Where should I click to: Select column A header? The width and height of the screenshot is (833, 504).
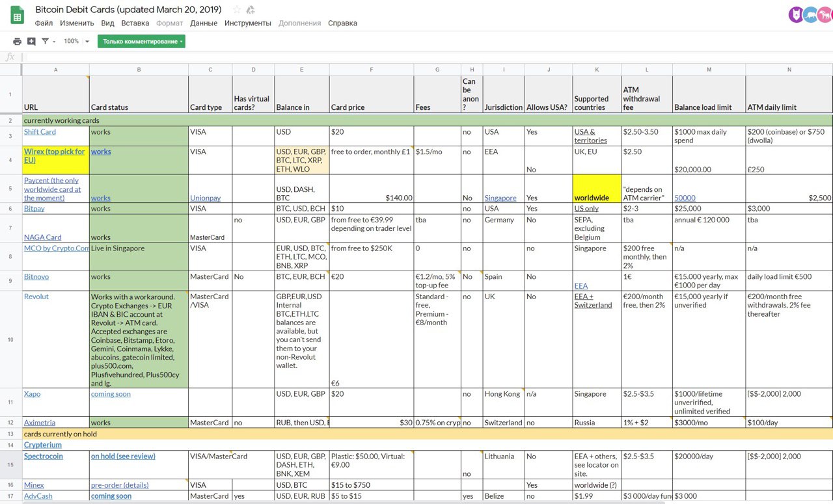(x=55, y=70)
